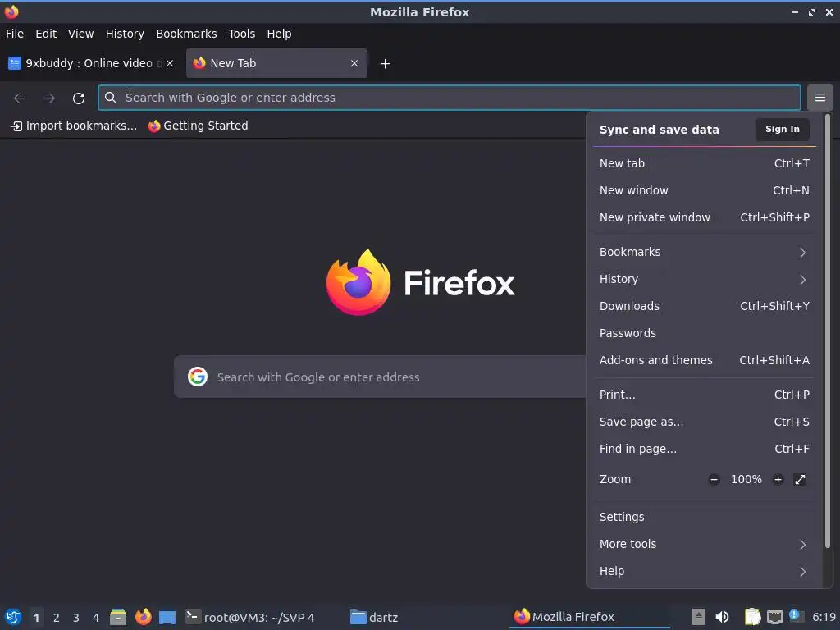Open clipboard manager icon in system tray
This screenshot has height=630, width=840.
click(752, 617)
